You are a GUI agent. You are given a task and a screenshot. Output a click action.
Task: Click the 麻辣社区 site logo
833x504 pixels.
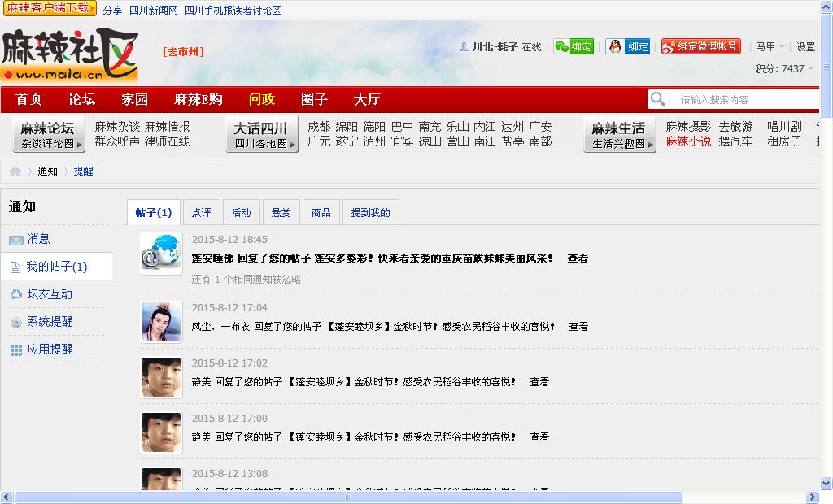tap(69, 56)
